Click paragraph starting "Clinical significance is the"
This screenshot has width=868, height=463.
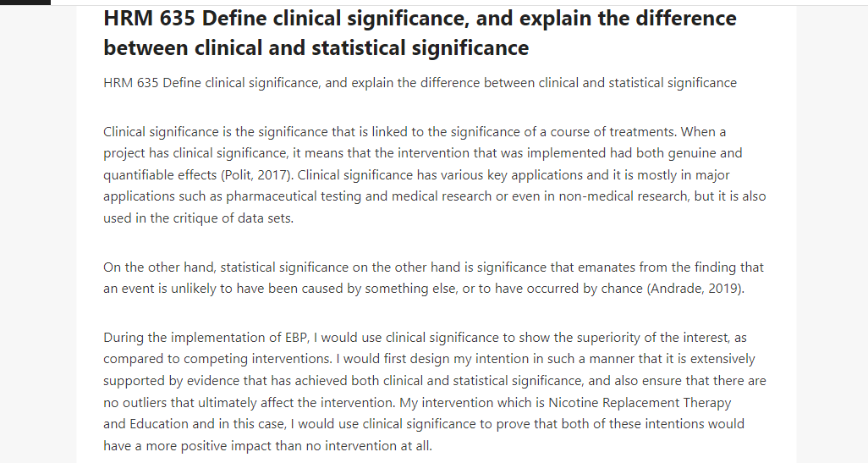(x=435, y=175)
